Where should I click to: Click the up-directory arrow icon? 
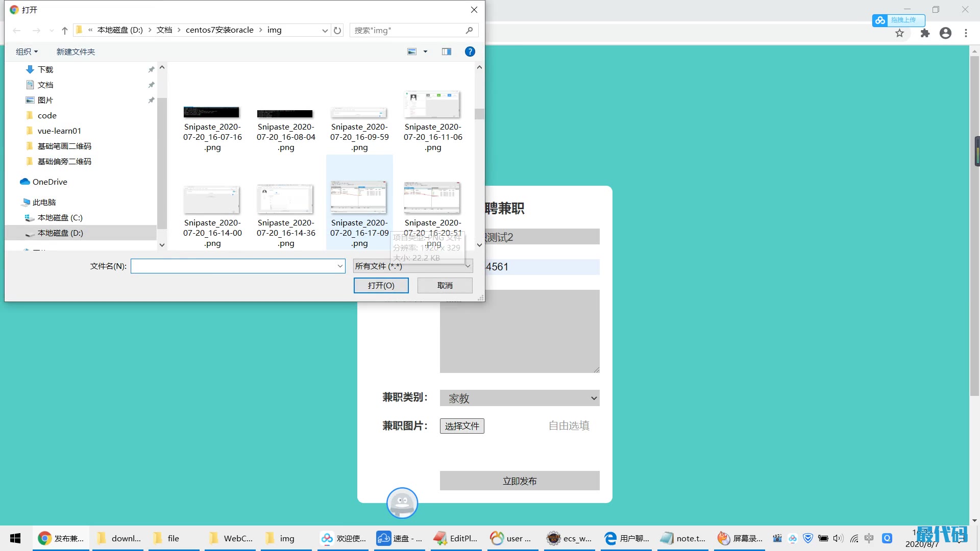(65, 31)
